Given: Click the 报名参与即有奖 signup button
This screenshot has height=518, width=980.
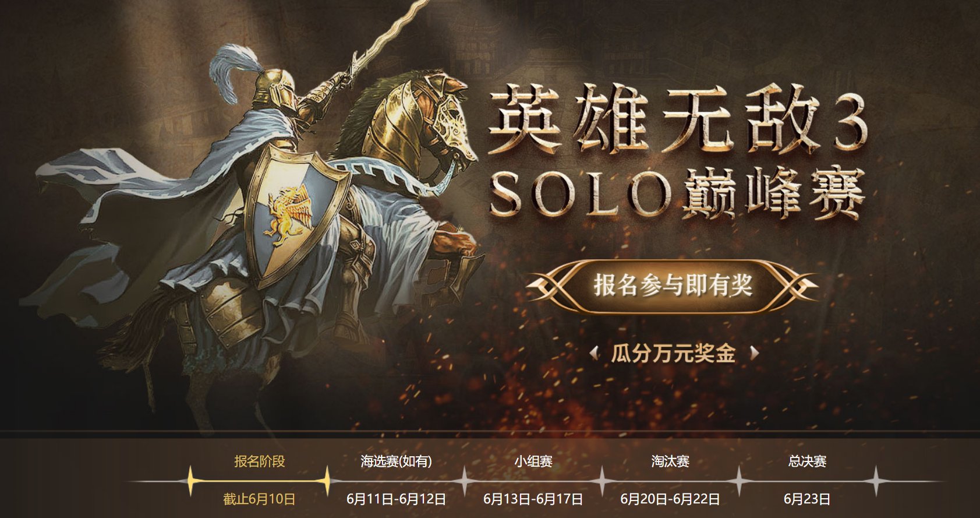Looking at the screenshot, I should 673,286.
